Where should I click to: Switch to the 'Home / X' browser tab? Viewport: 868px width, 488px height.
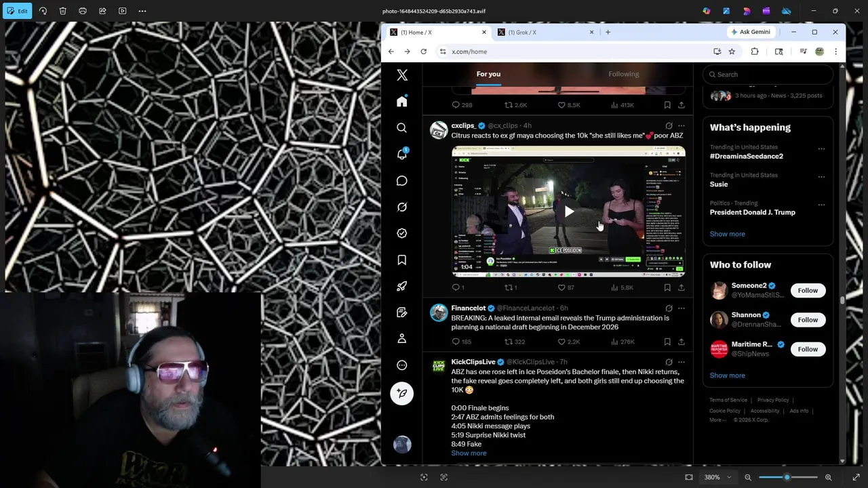coord(438,32)
